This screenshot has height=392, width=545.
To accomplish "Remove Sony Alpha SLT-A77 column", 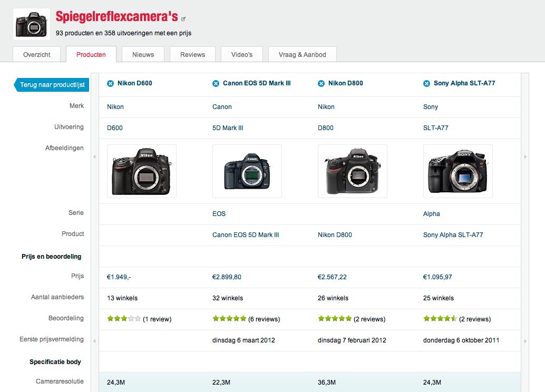I will tap(426, 83).
